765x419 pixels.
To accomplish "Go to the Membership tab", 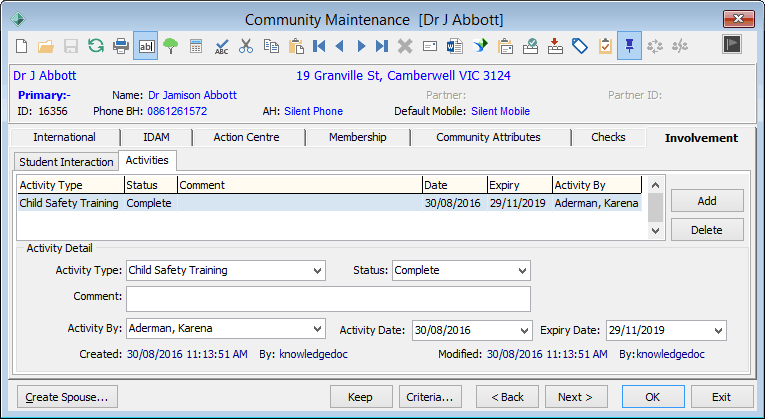I will 358,137.
